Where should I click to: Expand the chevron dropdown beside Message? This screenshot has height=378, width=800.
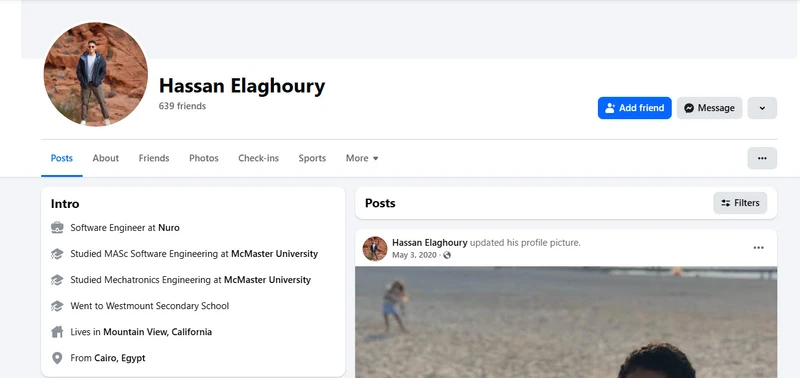point(762,108)
